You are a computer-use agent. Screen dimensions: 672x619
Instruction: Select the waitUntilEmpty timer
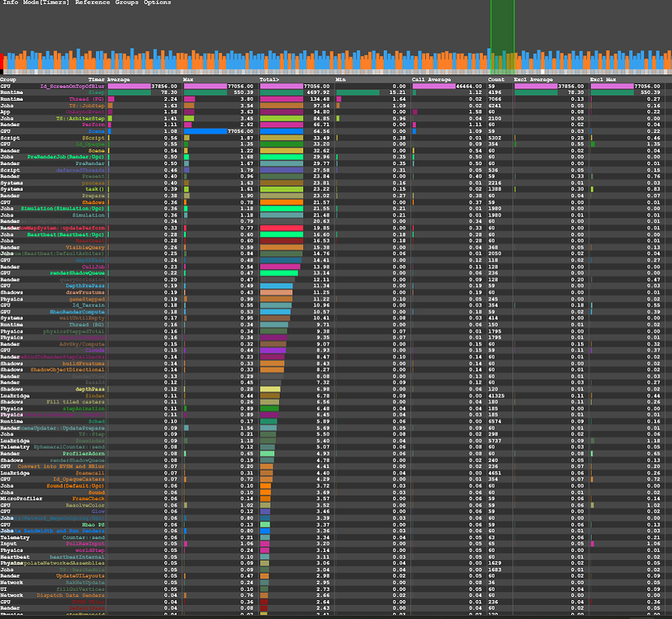pyautogui.click(x=82, y=318)
